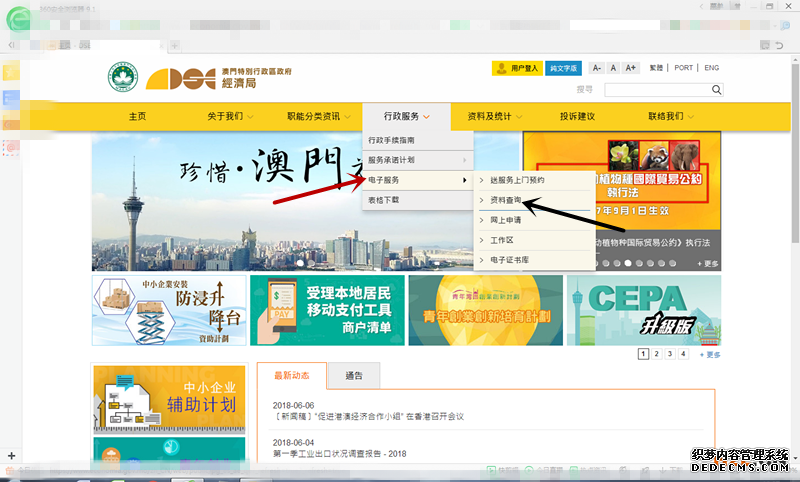Select the active white slideshow dot on the right
This screenshot has width=800, height=482.
[628, 263]
